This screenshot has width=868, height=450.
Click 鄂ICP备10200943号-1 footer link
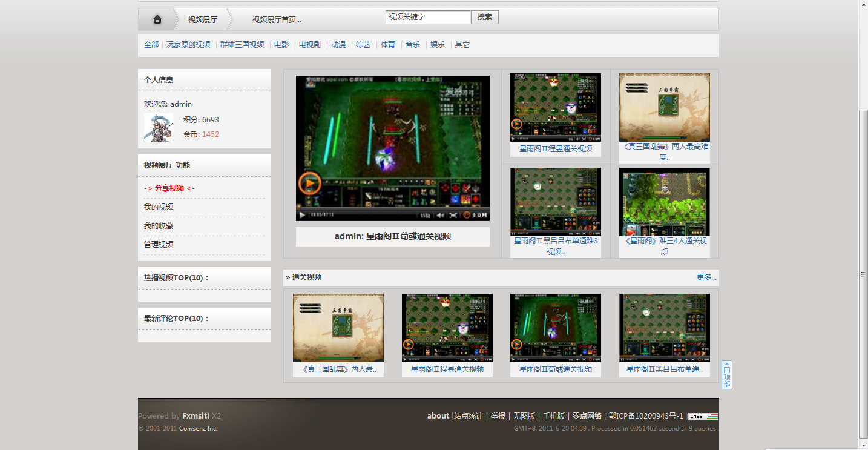point(646,416)
